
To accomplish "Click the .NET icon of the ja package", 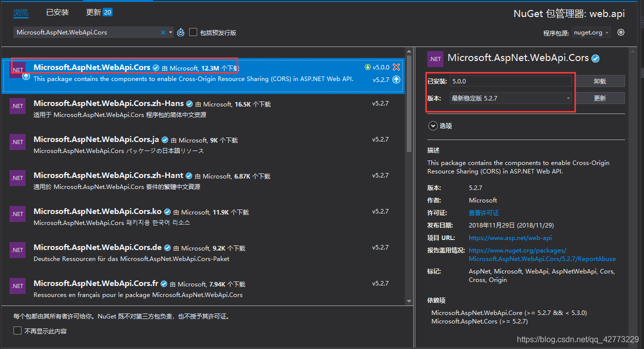I will pyautogui.click(x=18, y=142).
